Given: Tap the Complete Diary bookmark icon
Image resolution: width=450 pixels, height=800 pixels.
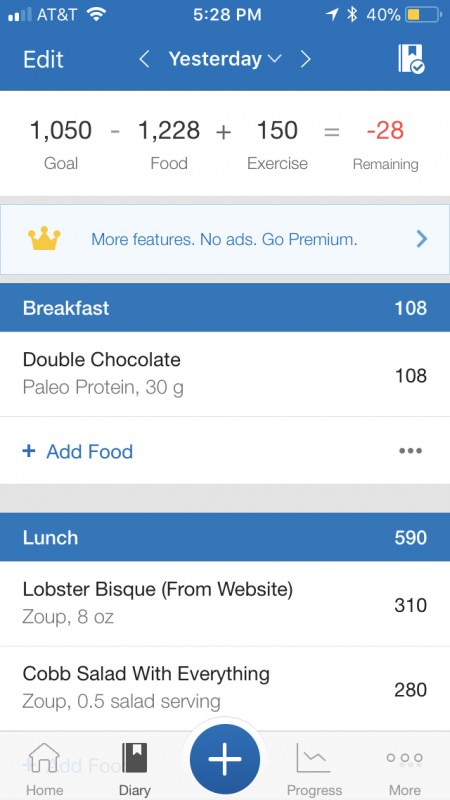Looking at the screenshot, I should 411,59.
